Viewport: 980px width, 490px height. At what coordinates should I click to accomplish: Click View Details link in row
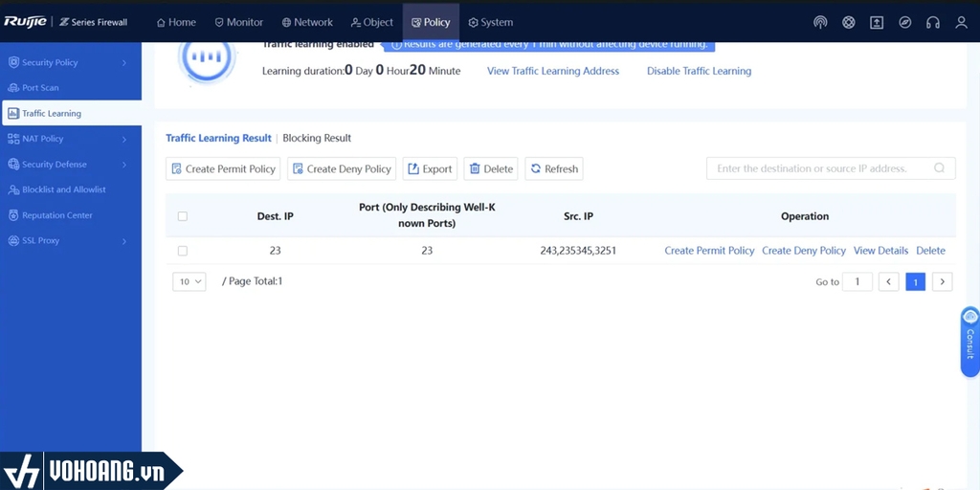(880, 251)
